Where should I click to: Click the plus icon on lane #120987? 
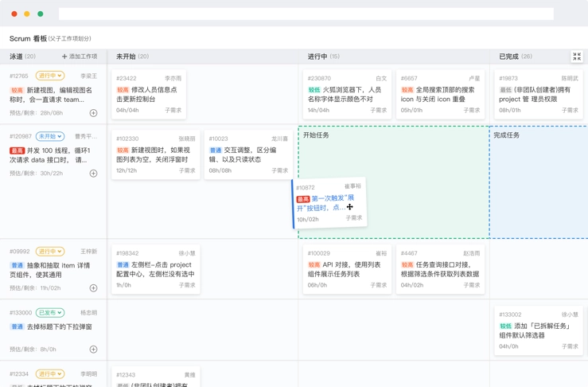[93, 174]
